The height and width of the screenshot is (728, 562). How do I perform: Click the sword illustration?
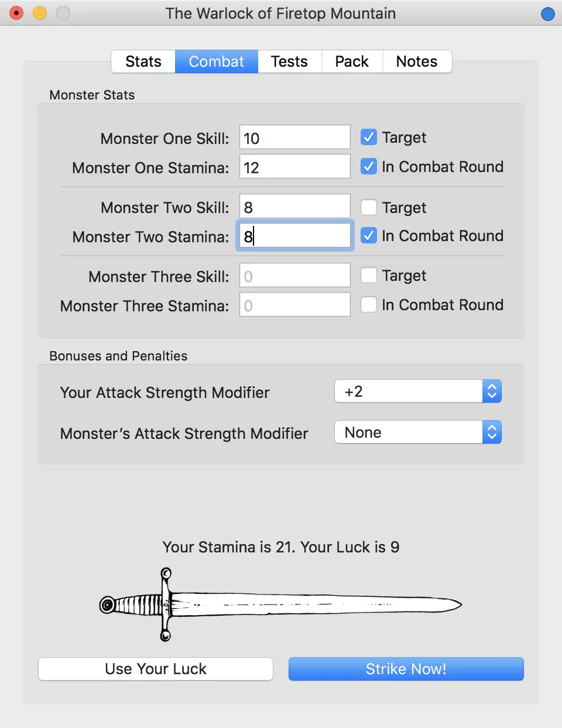tap(280, 605)
